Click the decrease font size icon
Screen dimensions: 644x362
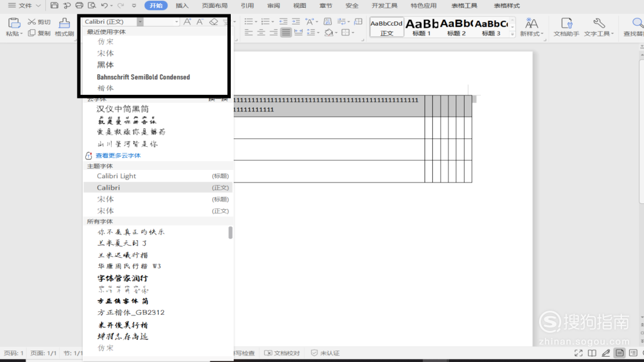(200, 22)
